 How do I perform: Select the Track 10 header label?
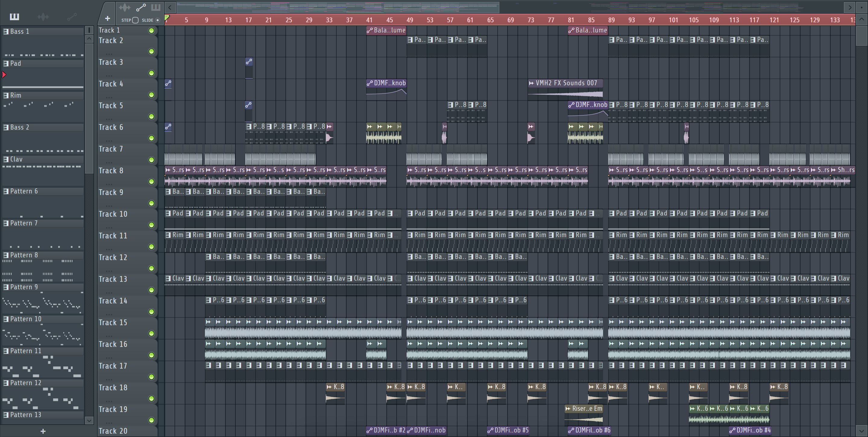(x=113, y=214)
